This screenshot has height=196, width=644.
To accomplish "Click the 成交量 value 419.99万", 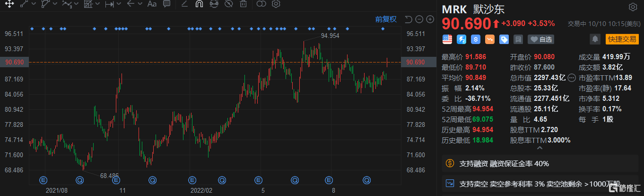I will [x=616, y=57].
